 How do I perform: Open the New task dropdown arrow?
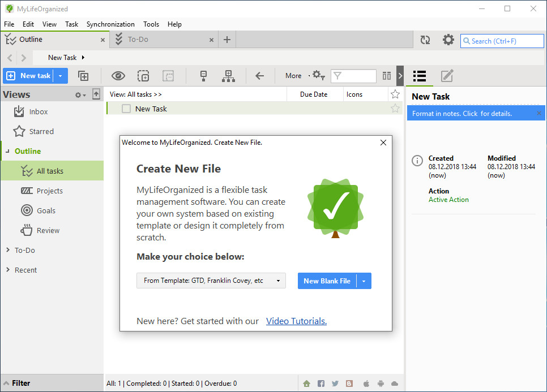61,76
